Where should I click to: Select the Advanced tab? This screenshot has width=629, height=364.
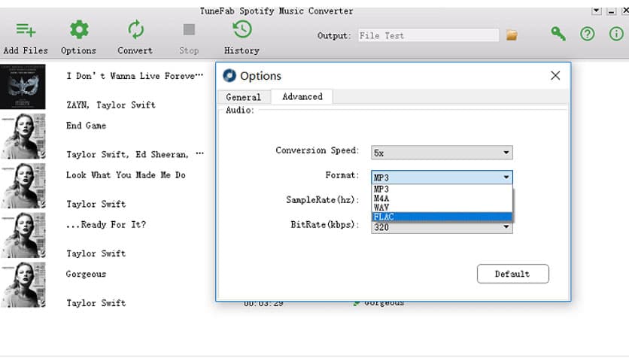[x=302, y=96]
